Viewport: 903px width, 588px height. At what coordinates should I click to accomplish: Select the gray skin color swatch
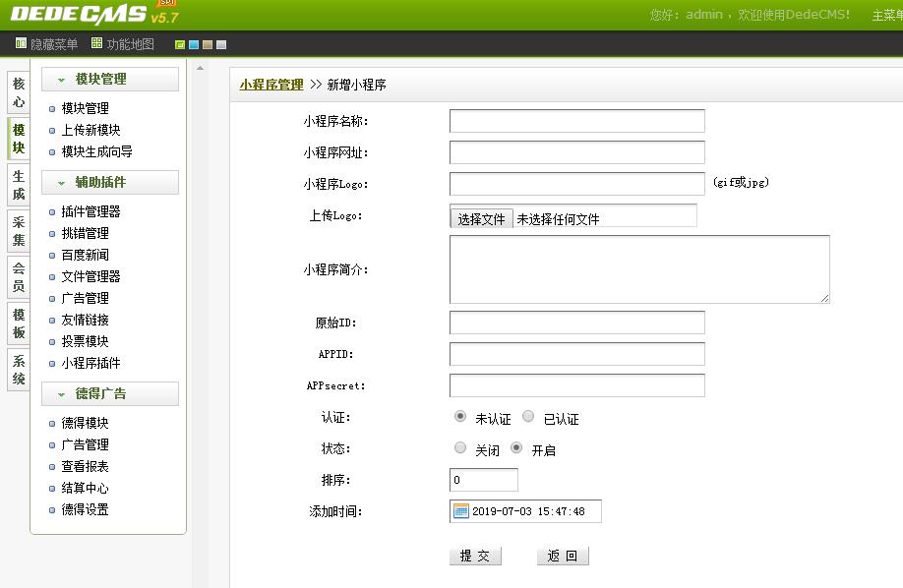coord(221,44)
